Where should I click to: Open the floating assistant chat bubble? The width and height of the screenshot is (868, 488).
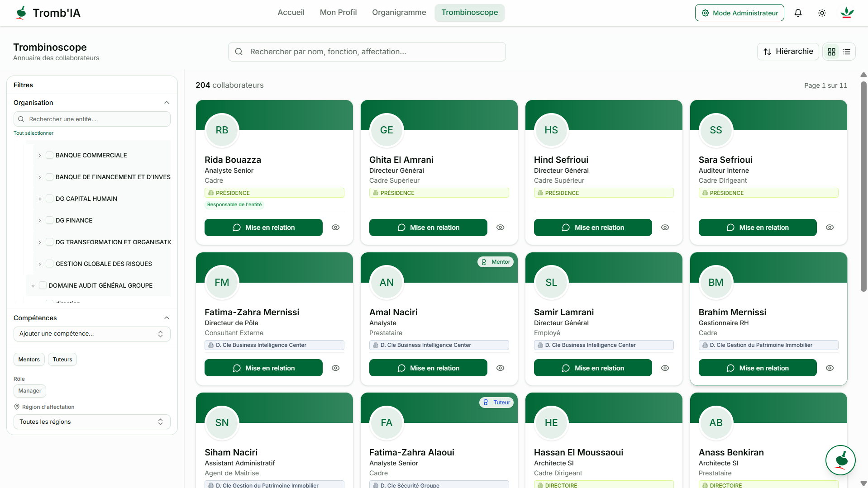[840, 460]
